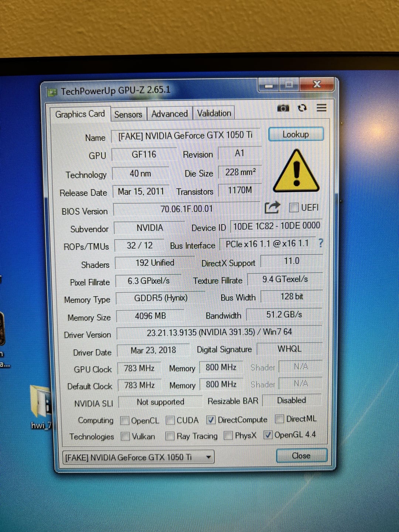
Task: Click the Die Size field 228 mm²
Action: pyautogui.click(x=240, y=172)
